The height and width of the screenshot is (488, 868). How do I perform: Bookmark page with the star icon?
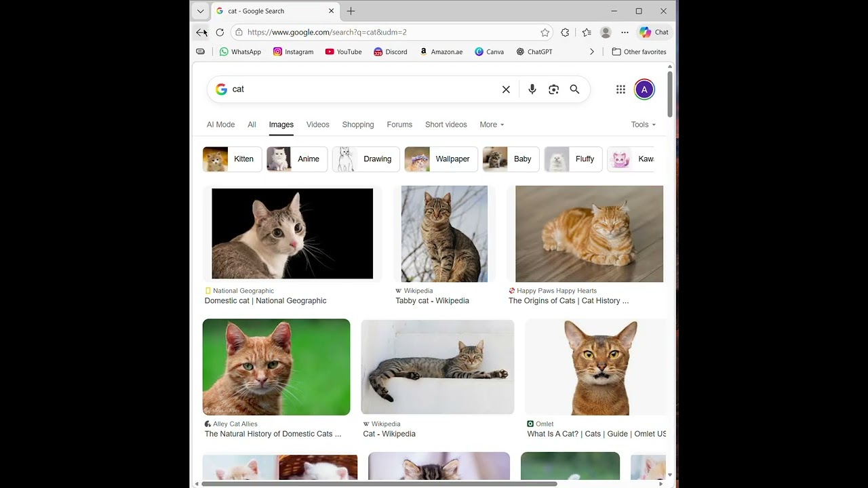pos(545,32)
